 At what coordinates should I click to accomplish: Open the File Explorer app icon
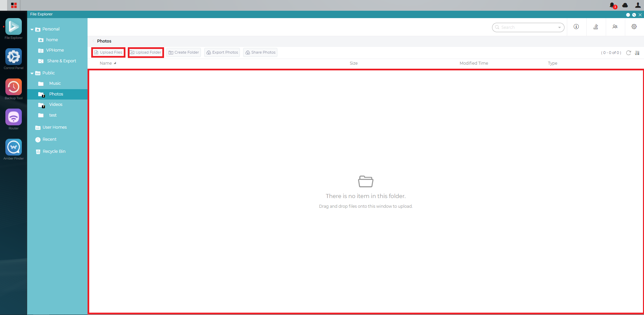[x=13, y=26]
